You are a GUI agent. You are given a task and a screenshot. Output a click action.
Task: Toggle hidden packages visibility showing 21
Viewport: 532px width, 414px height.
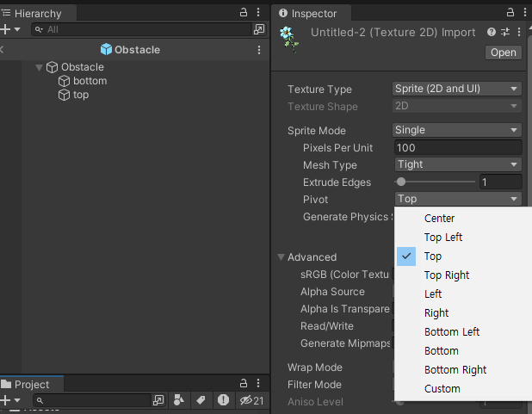pyautogui.click(x=251, y=401)
